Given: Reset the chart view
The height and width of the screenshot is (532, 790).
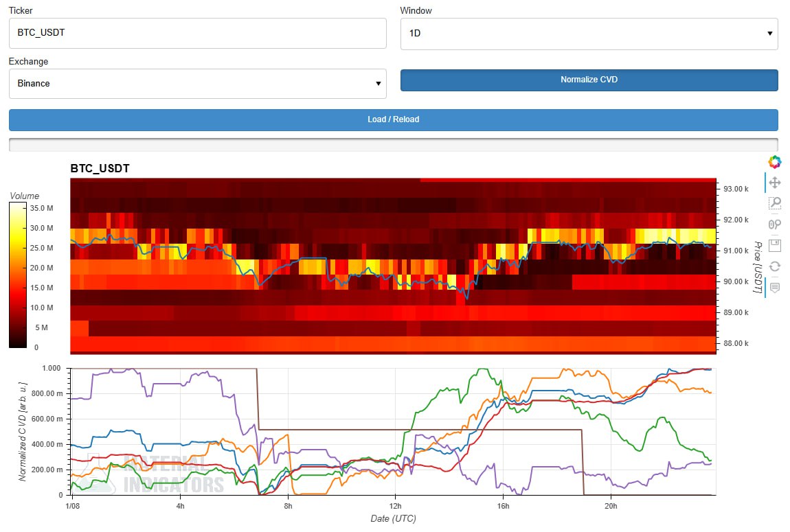Looking at the screenshot, I should pyautogui.click(x=774, y=266).
